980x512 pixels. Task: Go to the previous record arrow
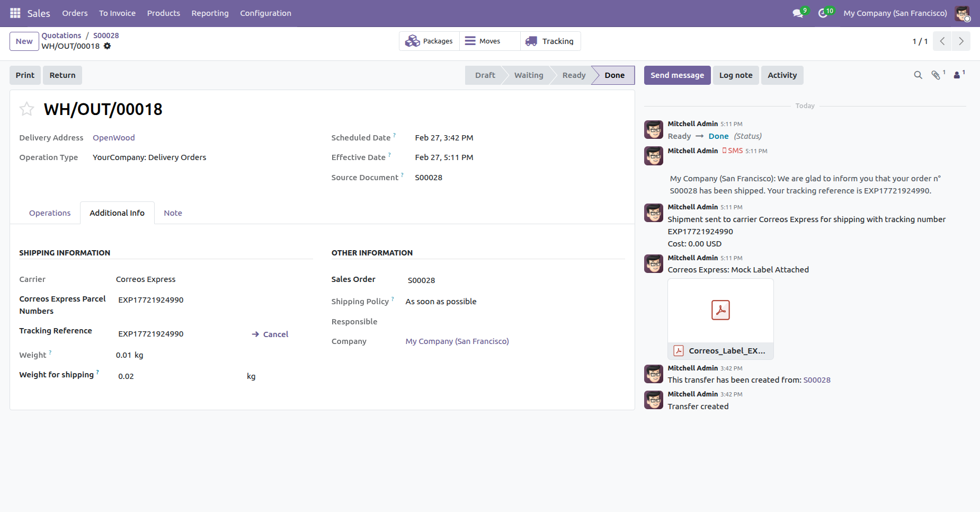[942, 41]
